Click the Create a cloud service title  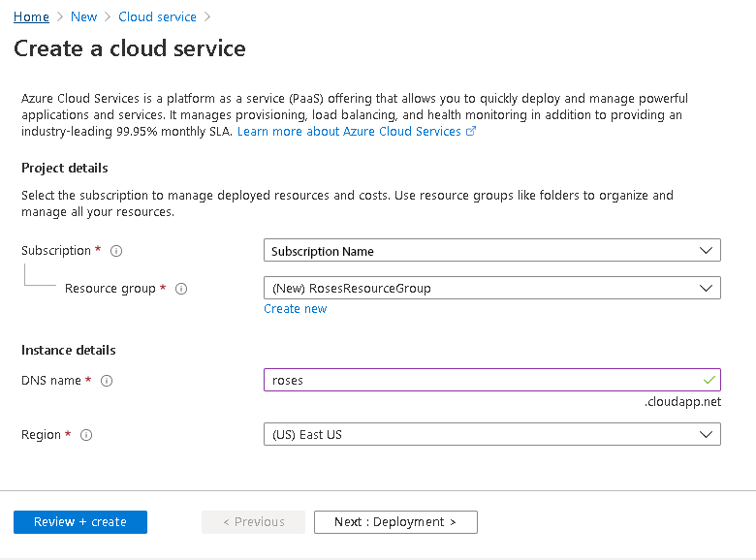pos(130,48)
